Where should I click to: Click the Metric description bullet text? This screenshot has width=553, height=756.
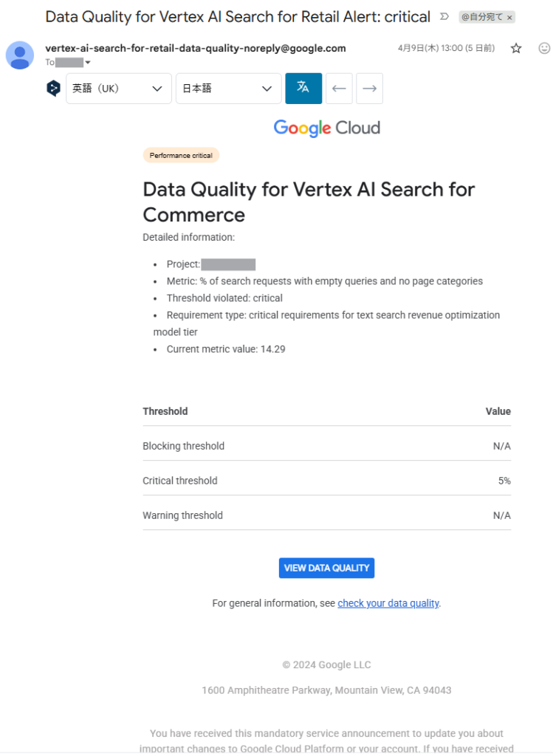click(324, 281)
